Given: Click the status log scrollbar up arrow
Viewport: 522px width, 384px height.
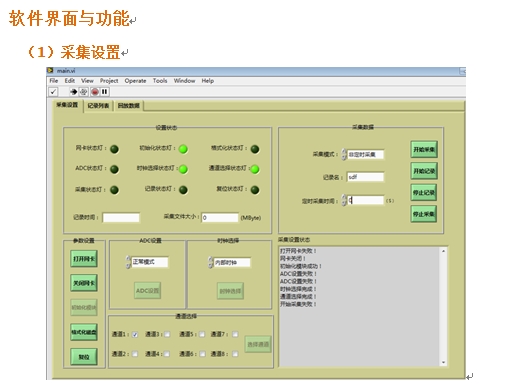Looking at the screenshot, I should point(443,251).
